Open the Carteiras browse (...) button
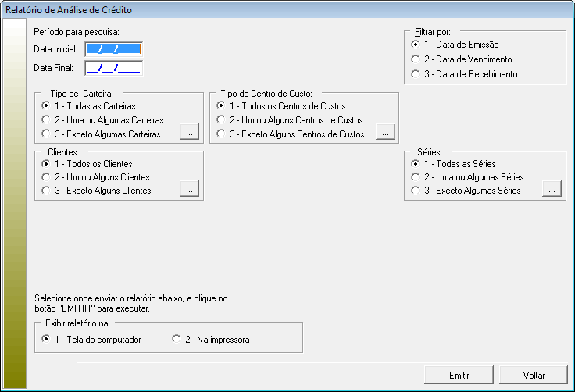This screenshot has width=575, height=392. click(189, 134)
